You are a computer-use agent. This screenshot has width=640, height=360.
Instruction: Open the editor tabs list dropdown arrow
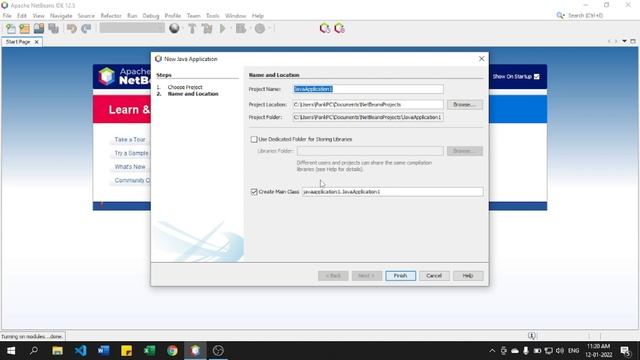pyautogui.click(x=624, y=41)
